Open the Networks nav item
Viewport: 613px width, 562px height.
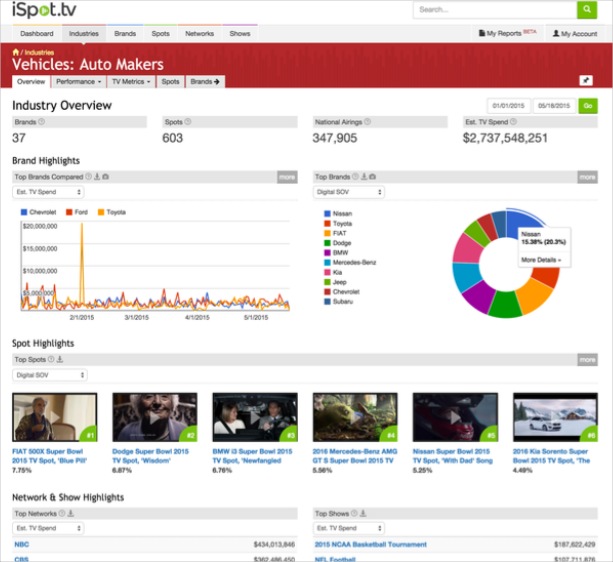(x=199, y=34)
